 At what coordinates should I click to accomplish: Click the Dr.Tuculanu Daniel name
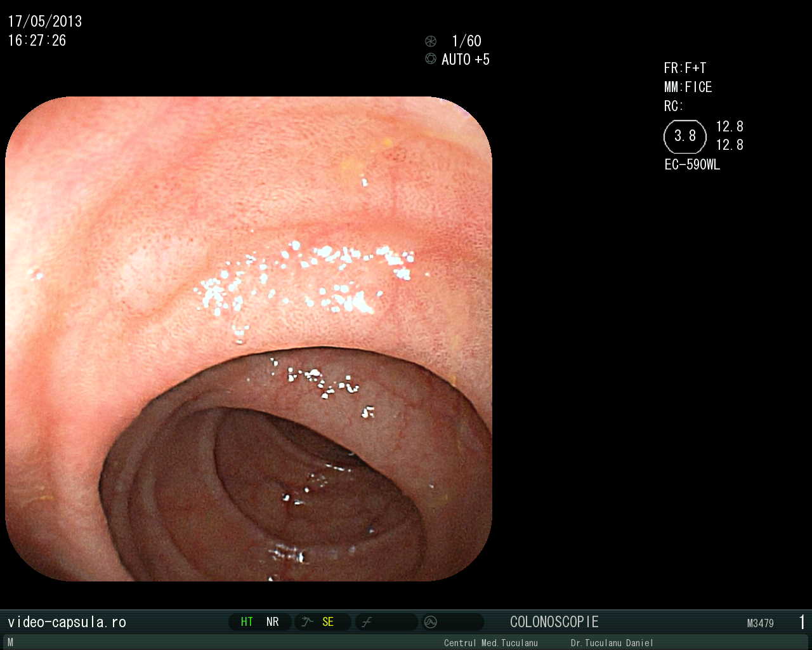(x=612, y=643)
